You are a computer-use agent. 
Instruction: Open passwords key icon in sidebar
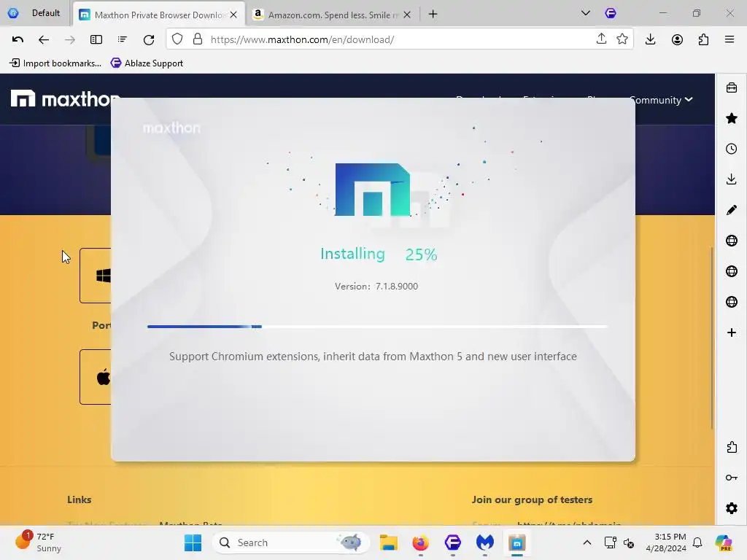(x=732, y=478)
